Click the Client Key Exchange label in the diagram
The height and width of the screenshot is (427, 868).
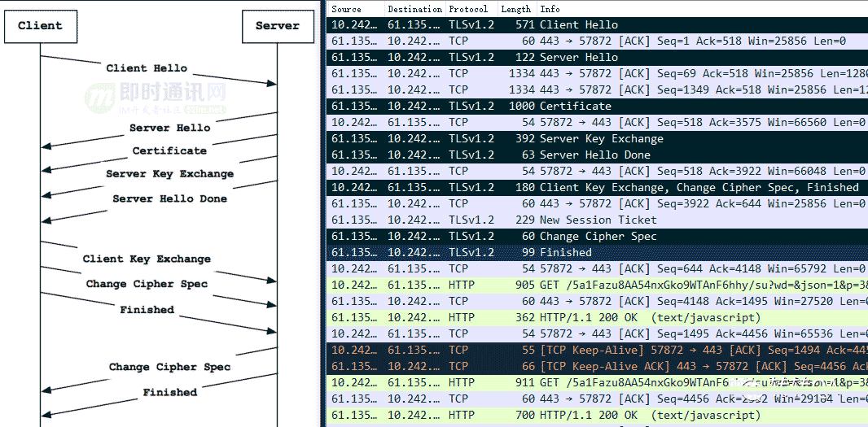click(147, 259)
